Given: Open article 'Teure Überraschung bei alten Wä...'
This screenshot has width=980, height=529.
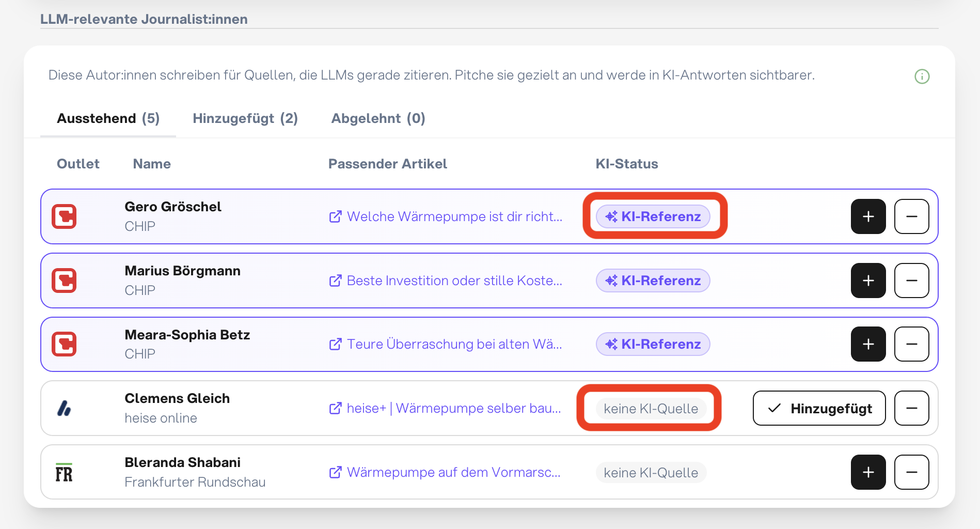Looking at the screenshot, I should [x=446, y=344].
